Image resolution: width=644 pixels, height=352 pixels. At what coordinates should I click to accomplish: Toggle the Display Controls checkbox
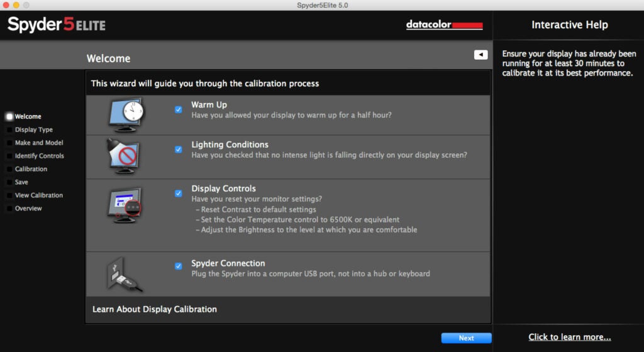tap(178, 193)
